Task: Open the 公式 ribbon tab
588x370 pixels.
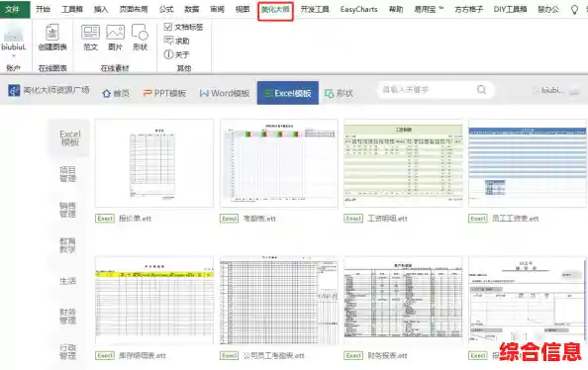Action: click(x=166, y=9)
